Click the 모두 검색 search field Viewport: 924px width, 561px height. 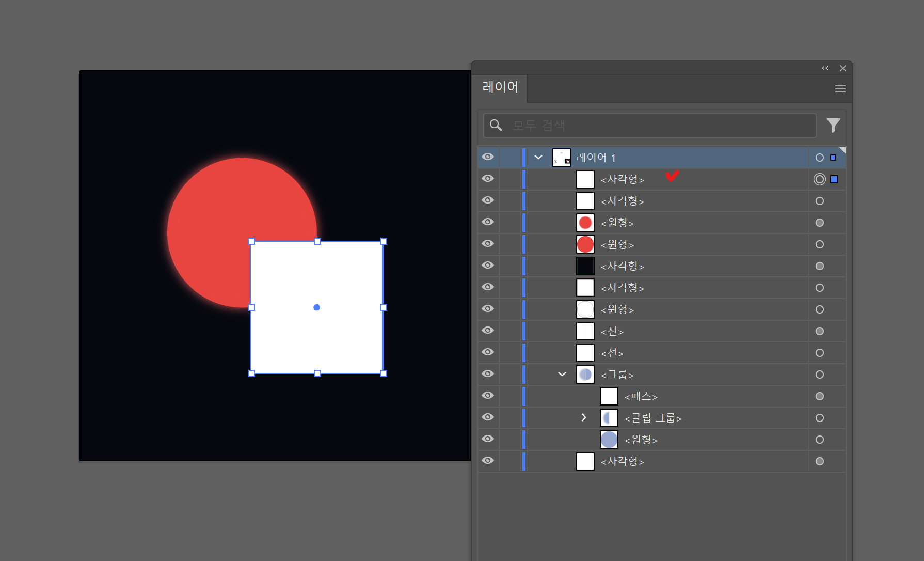point(649,126)
